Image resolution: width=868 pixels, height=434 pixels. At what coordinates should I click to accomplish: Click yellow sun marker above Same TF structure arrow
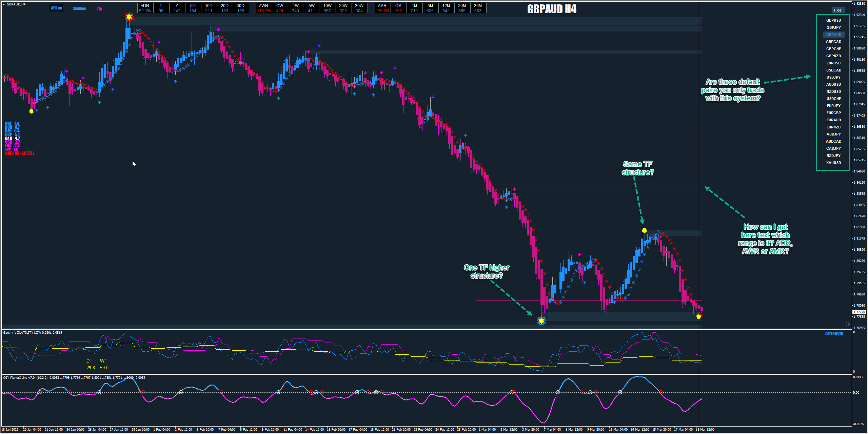644,230
